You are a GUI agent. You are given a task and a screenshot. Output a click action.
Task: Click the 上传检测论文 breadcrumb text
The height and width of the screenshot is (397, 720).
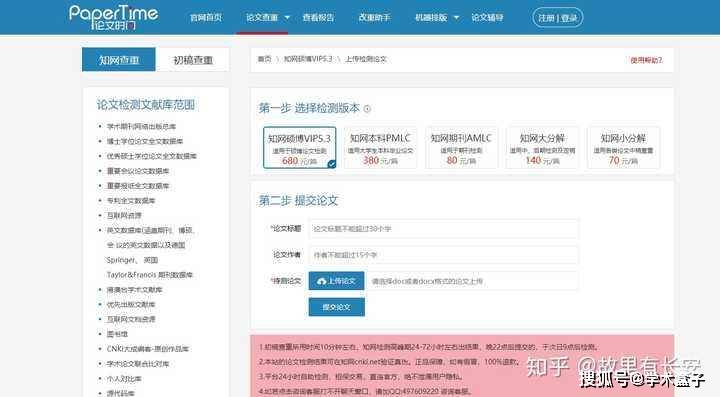point(366,59)
